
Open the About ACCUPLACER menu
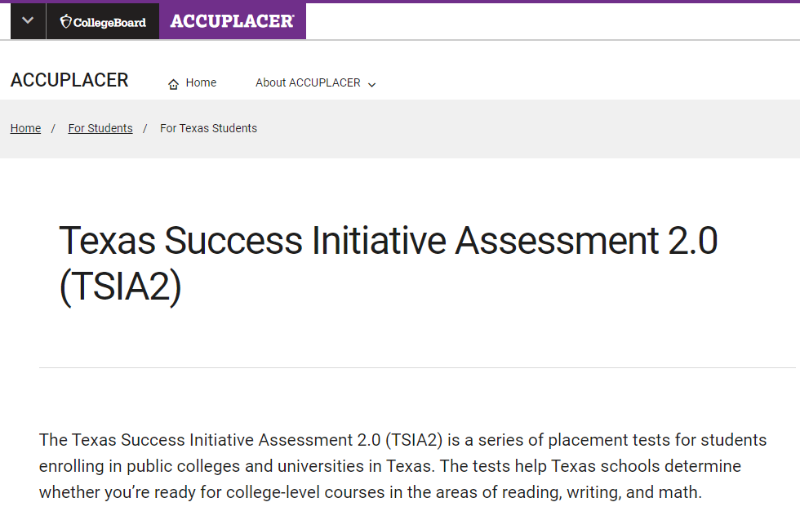[x=307, y=83]
